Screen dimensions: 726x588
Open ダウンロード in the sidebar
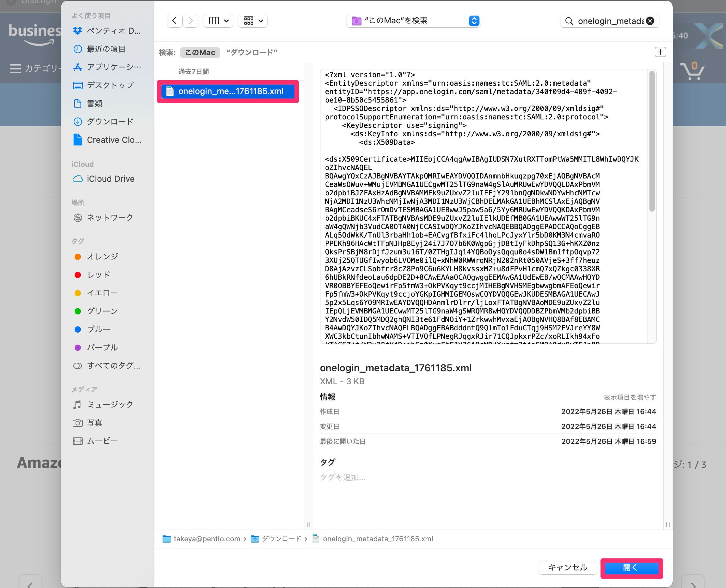[x=103, y=122]
